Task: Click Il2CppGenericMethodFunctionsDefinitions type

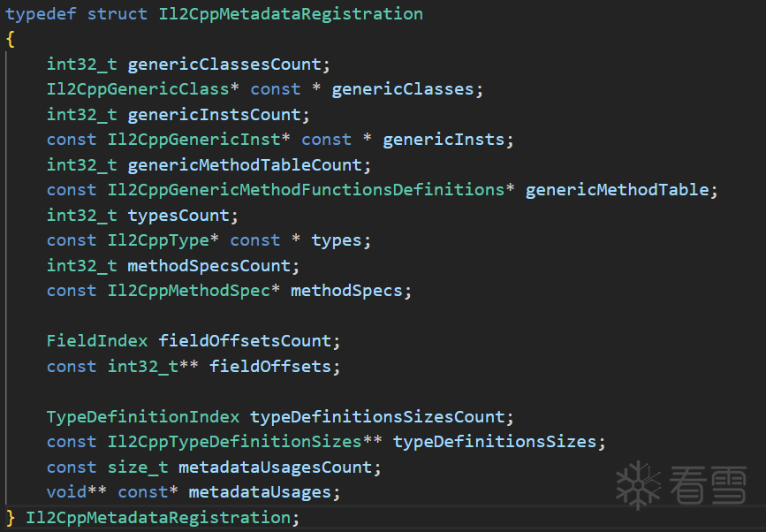Action: (306, 190)
